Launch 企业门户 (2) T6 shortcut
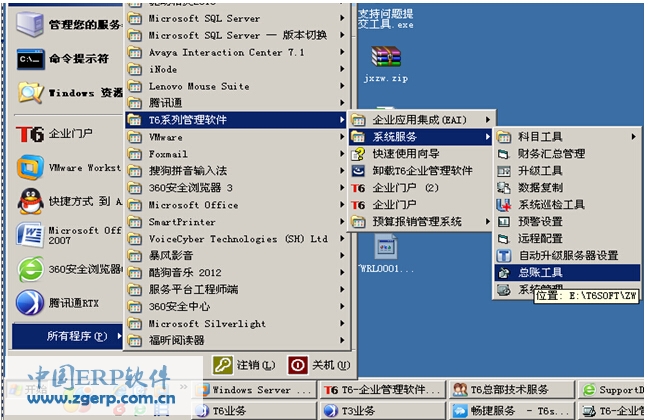The image size is (648, 420). [x=421, y=188]
